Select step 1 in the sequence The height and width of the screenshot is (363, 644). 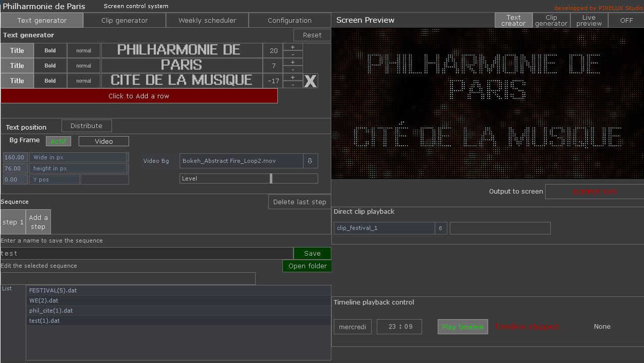(x=13, y=222)
